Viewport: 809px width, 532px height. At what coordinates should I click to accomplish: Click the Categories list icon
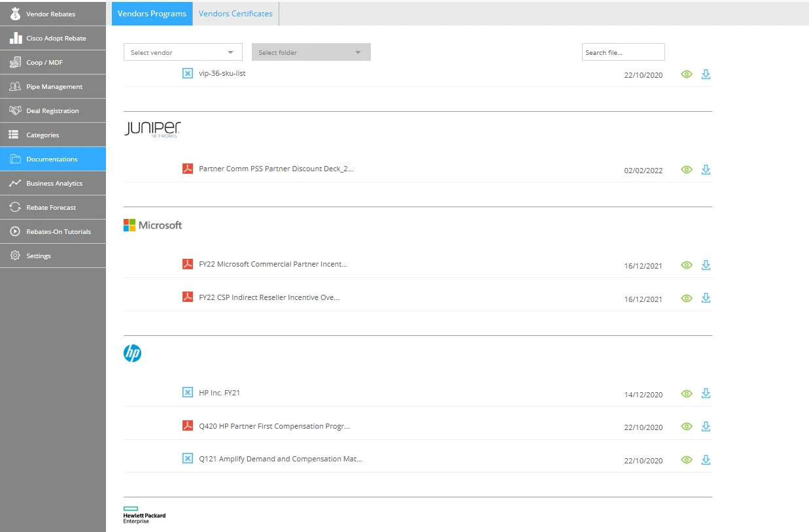click(14, 135)
